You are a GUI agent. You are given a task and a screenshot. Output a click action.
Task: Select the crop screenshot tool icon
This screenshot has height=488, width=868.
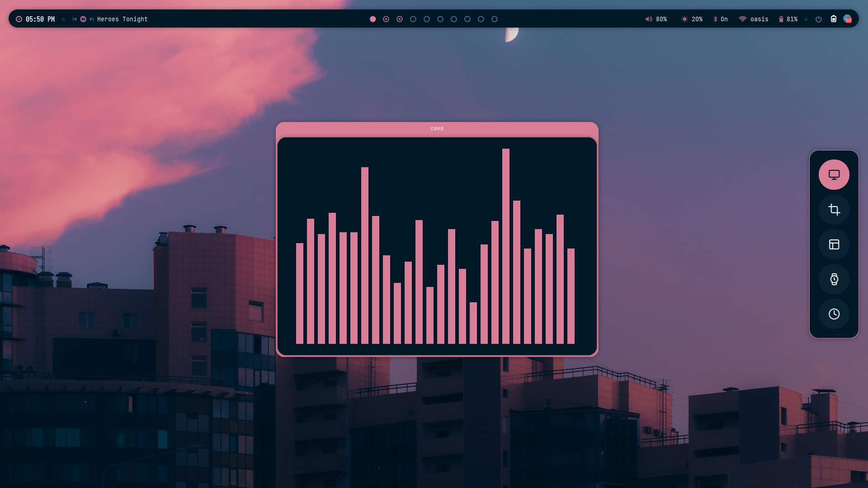point(834,210)
